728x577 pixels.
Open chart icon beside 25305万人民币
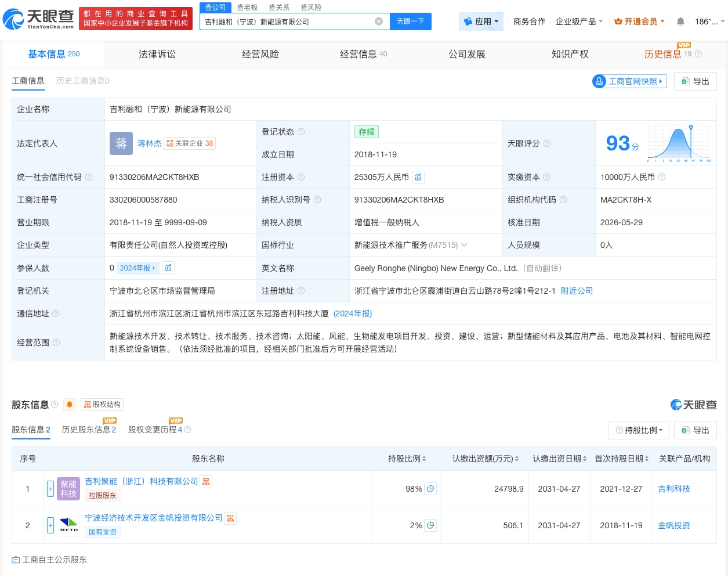coord(418,177)
